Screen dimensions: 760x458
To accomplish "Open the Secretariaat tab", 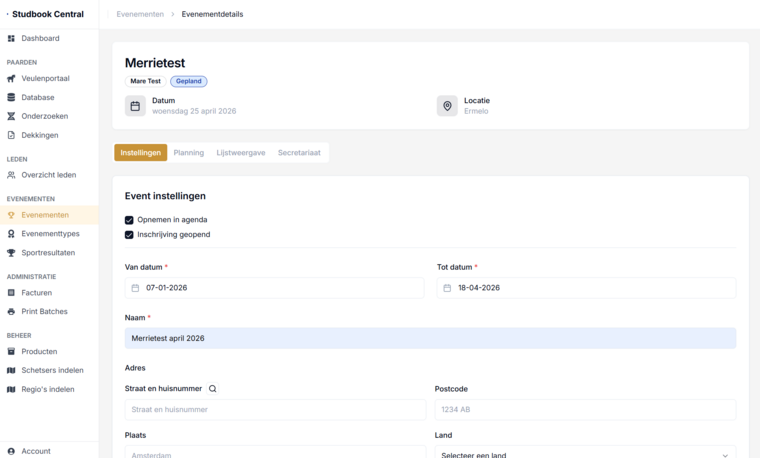I will [x=299, y=153].
